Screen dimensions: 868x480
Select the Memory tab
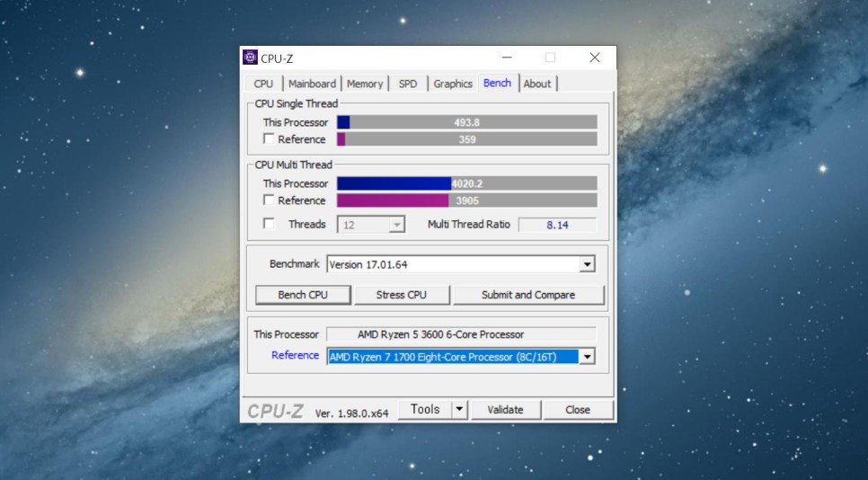pyautogui.click(x=365, y=84)
